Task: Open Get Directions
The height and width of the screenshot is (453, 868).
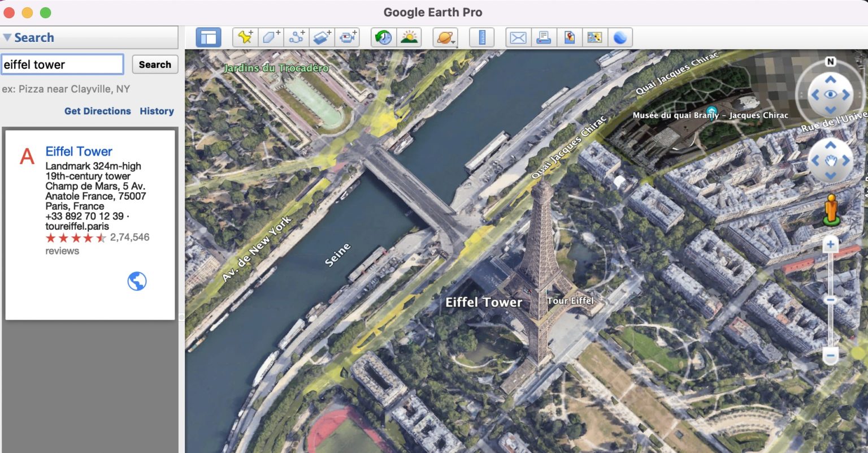Action: pos(97,111)
